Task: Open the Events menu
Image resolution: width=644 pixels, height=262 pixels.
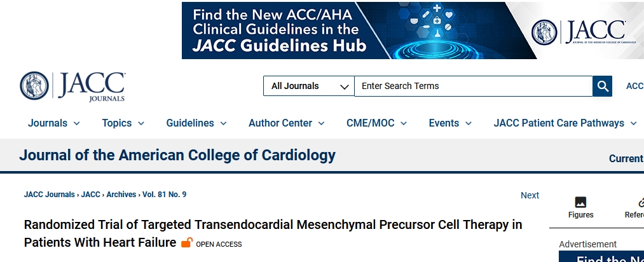Action: coord(450,123)
